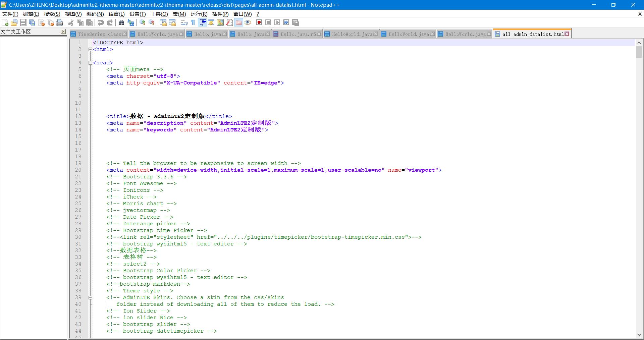Zoom in with magnifier plus icon
Viewport: 644px width, 340px height.
point(143,22)
